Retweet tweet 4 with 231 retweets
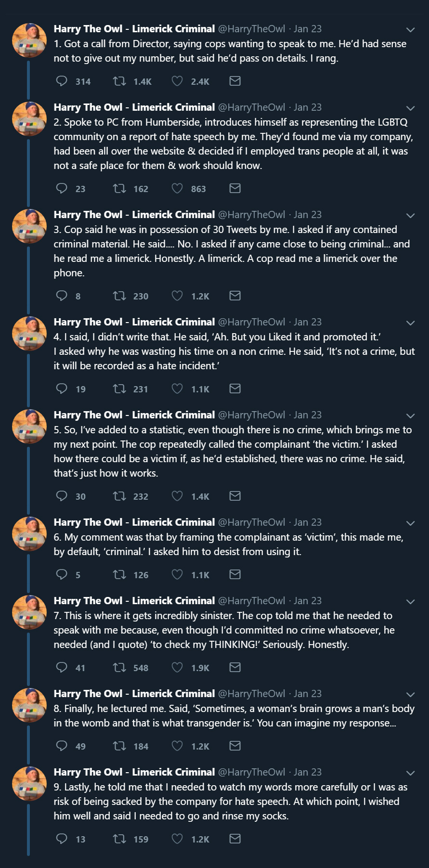The width and height of the screenshot is (429, 868). (x=119, y=389)
